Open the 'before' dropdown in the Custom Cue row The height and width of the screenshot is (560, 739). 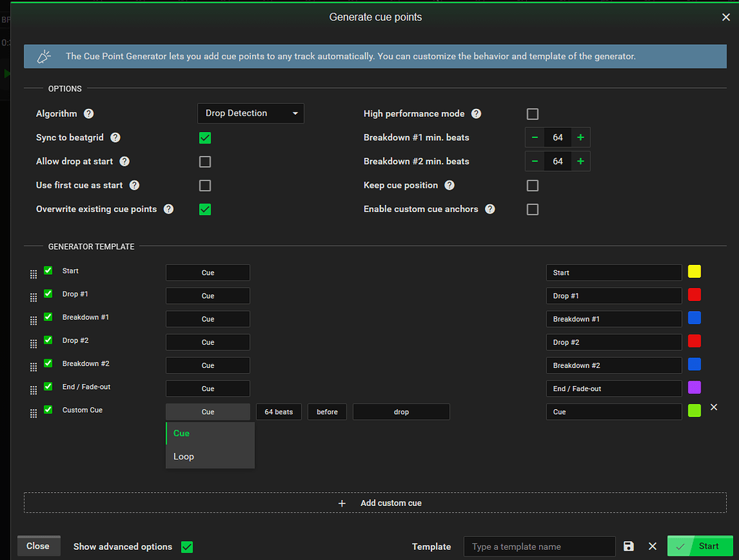[327, 411]
